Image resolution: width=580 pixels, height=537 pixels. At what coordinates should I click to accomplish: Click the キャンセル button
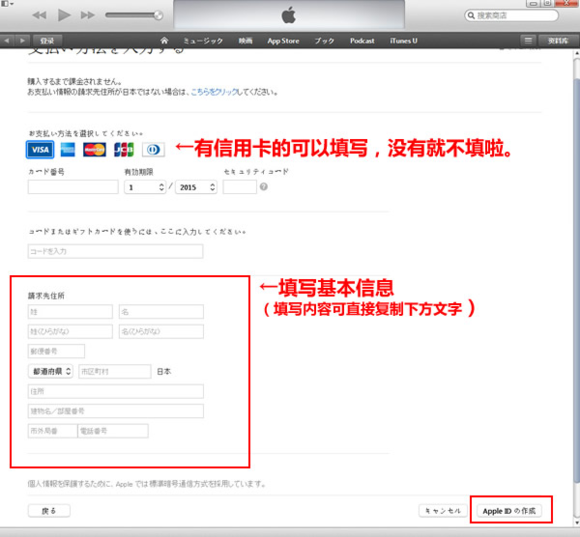coord(443,511)
